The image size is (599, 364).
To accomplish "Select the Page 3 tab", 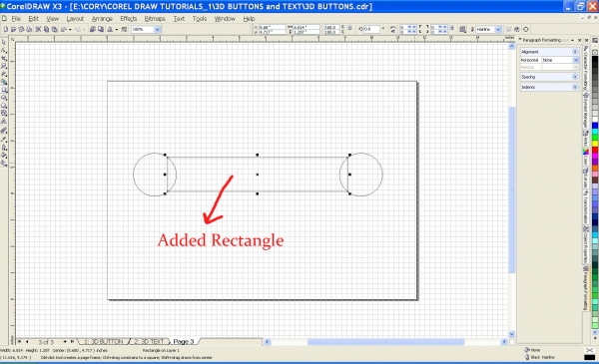I will click(x=184, y=341).
